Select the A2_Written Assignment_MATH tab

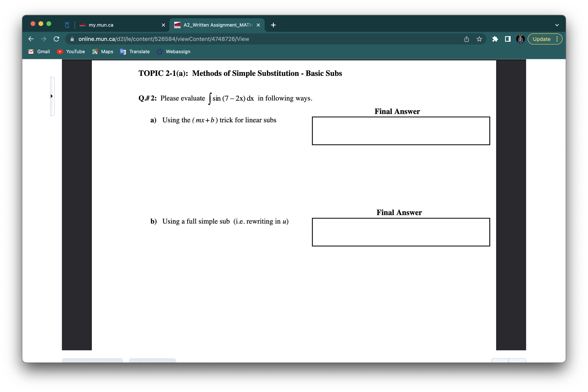pos(215,25)
